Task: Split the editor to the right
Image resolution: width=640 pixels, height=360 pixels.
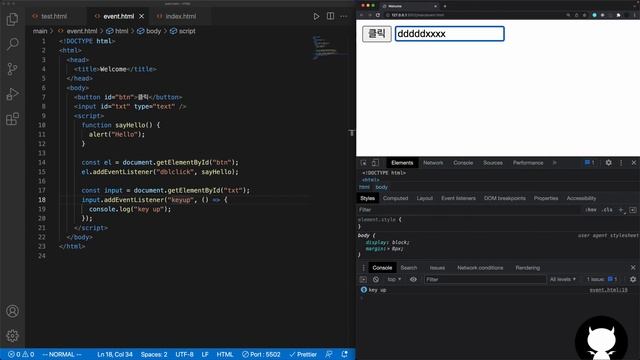Action: pyautogui.click(x=330, y=16)
